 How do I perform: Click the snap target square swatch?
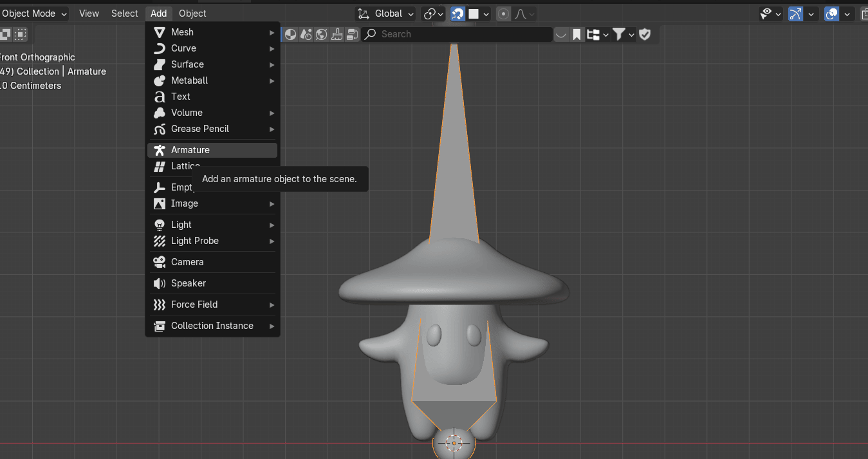474,14
